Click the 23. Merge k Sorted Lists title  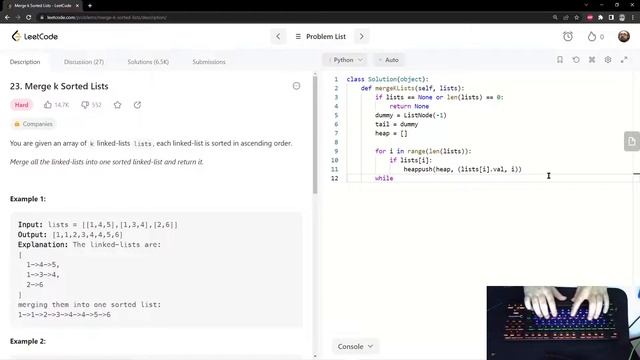[59, 86]
